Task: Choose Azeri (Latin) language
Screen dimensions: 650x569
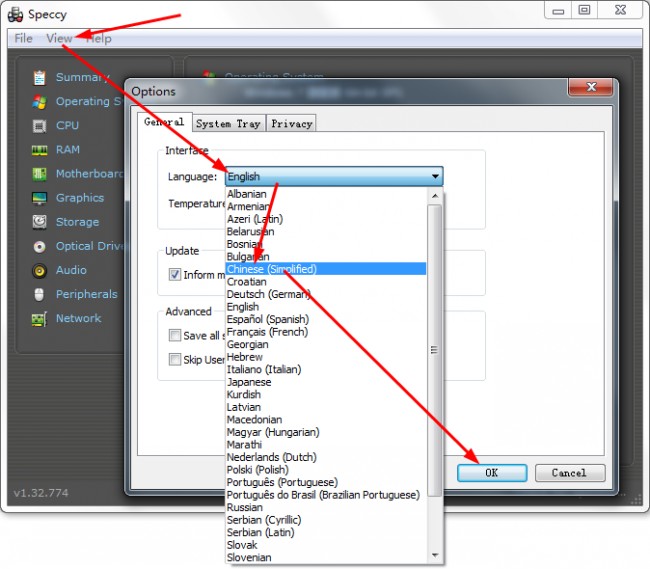Action: 326,219
